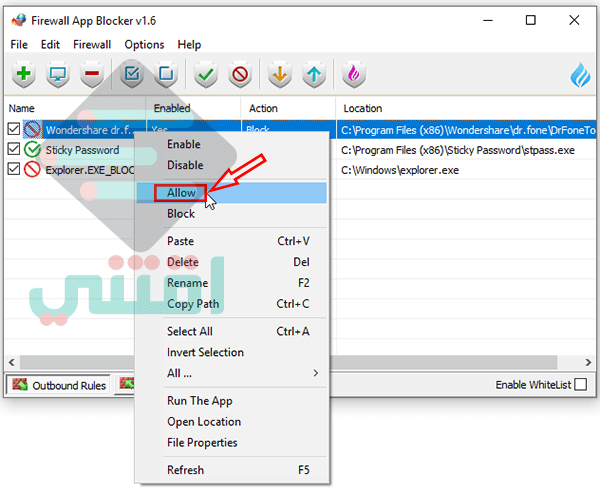Viewport: 600px width, 494px height.
Task: Select Block in the context menu
Action: click(x=232, y=214)
